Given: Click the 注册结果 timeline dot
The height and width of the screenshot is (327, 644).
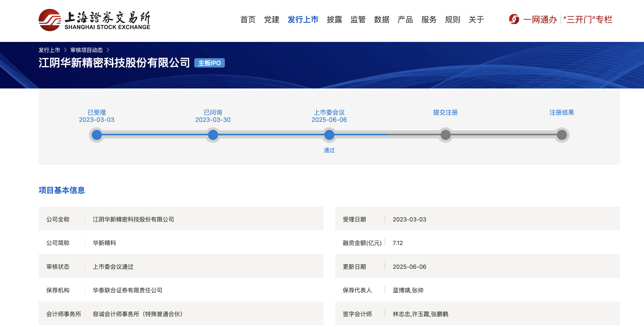Looking at the screenshot, I should [x=562, y=135].
